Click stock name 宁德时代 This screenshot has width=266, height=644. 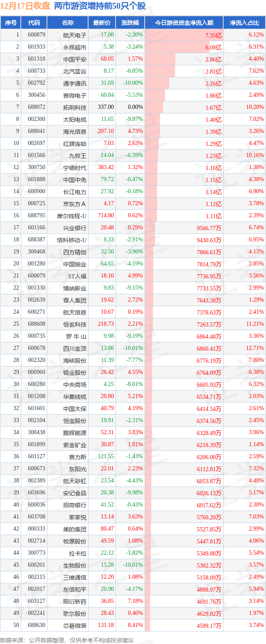[x=75, y=167]
